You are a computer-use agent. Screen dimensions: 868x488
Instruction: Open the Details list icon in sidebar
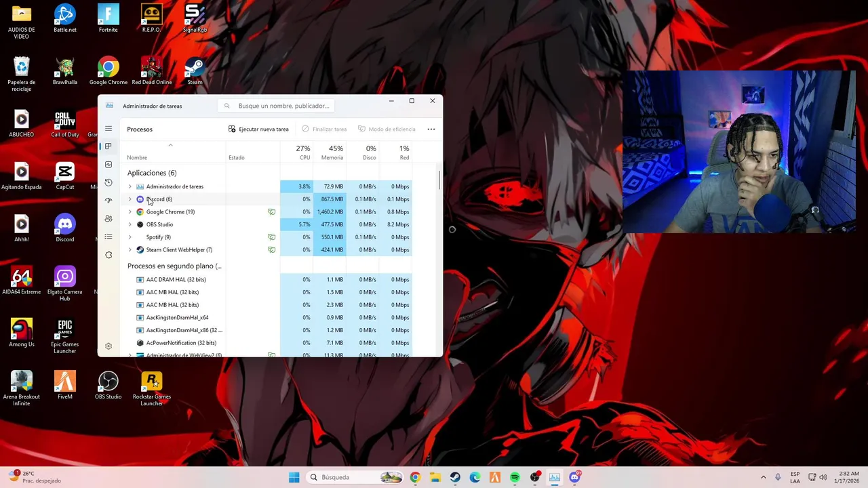point(108,237)
